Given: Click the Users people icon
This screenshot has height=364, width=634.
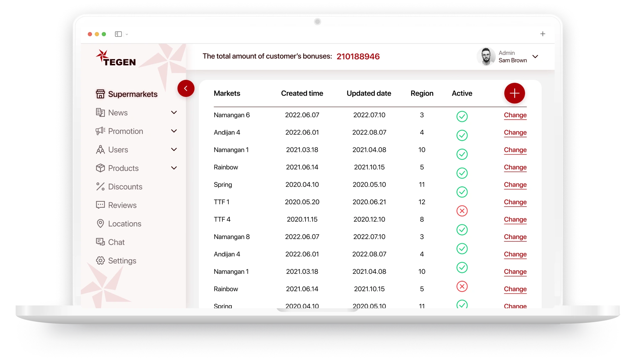Looking at the screenshot, I should coord(101,150).
